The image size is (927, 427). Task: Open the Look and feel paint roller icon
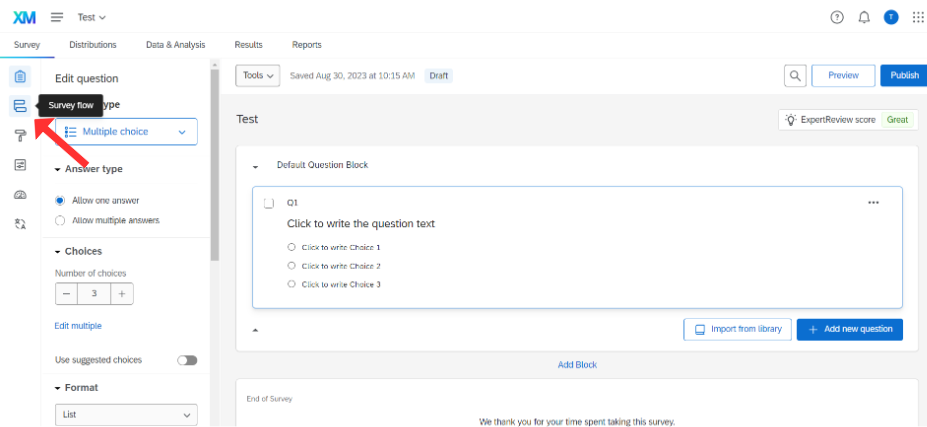20,136
